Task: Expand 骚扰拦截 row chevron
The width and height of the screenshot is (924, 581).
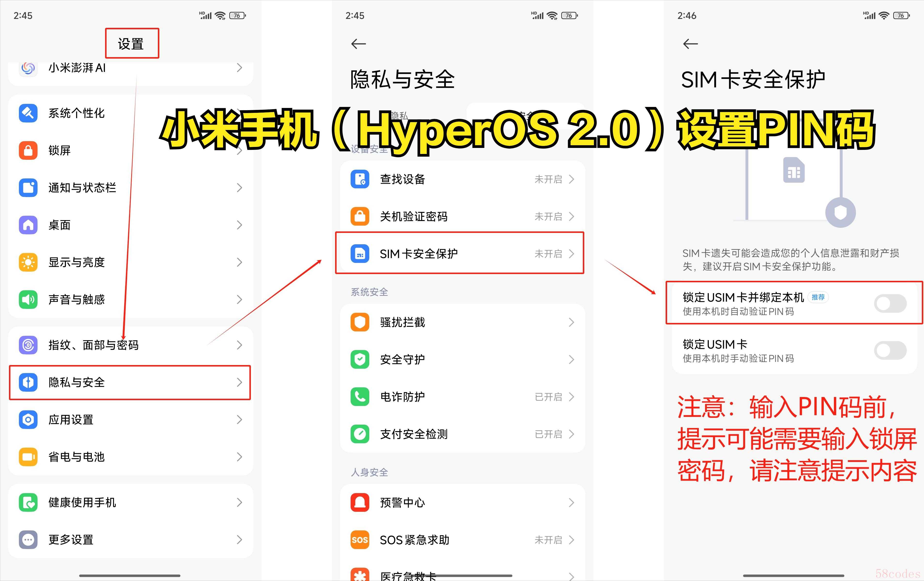Action: 571,322
